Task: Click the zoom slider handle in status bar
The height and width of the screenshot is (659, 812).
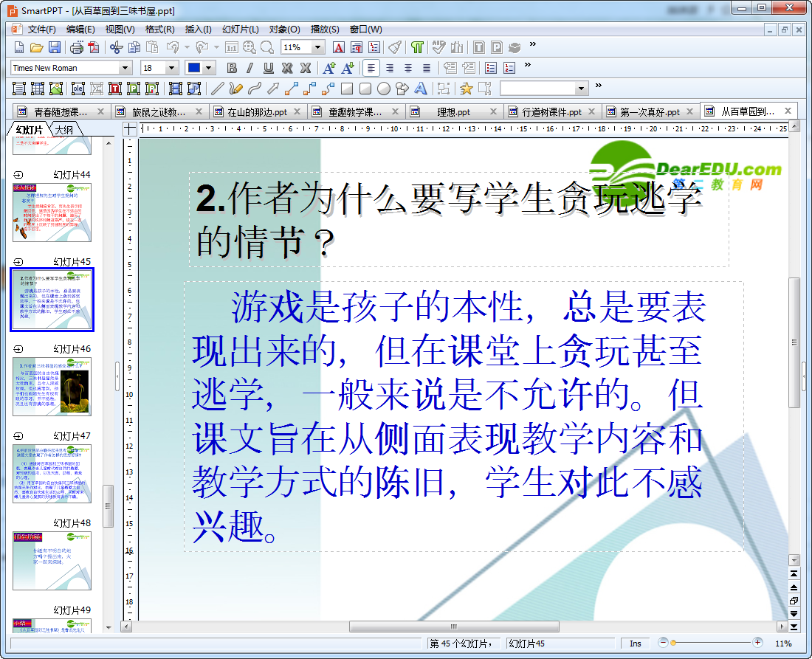Action: coord(673,643)
